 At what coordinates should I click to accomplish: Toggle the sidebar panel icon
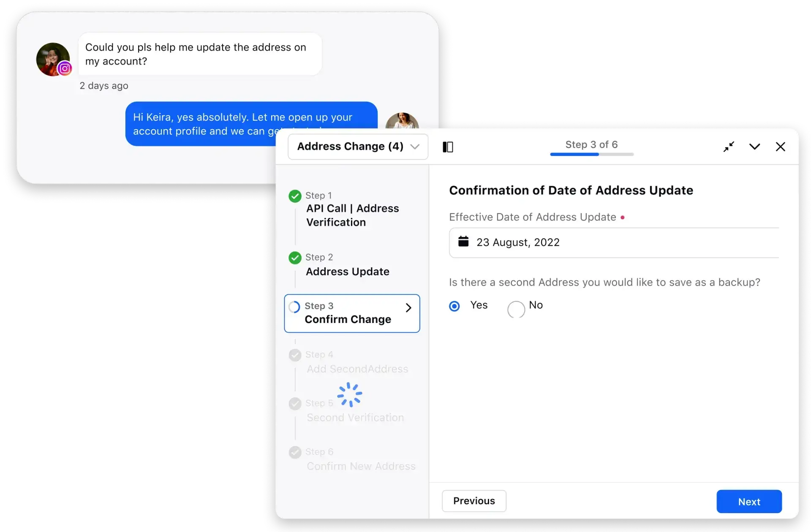tap(448, 147)
